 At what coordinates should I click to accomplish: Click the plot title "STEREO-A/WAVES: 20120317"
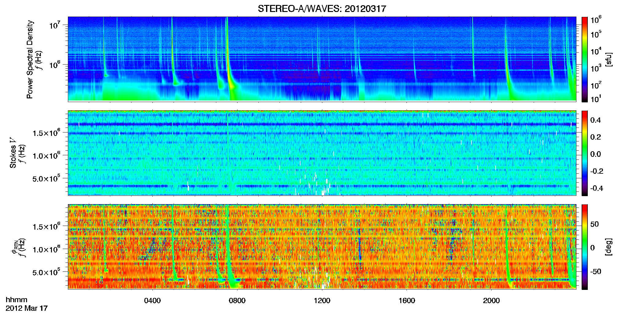click(x=322, y=9)
